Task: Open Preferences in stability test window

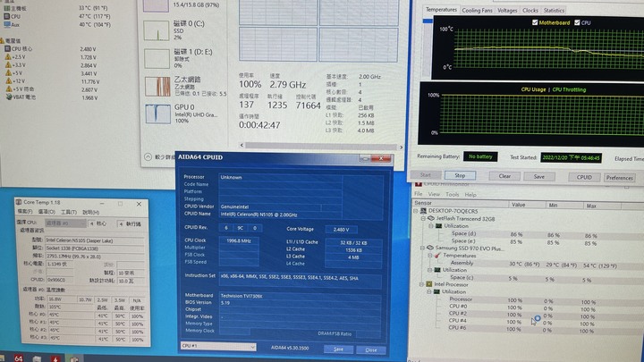Action: click(619, 178)
